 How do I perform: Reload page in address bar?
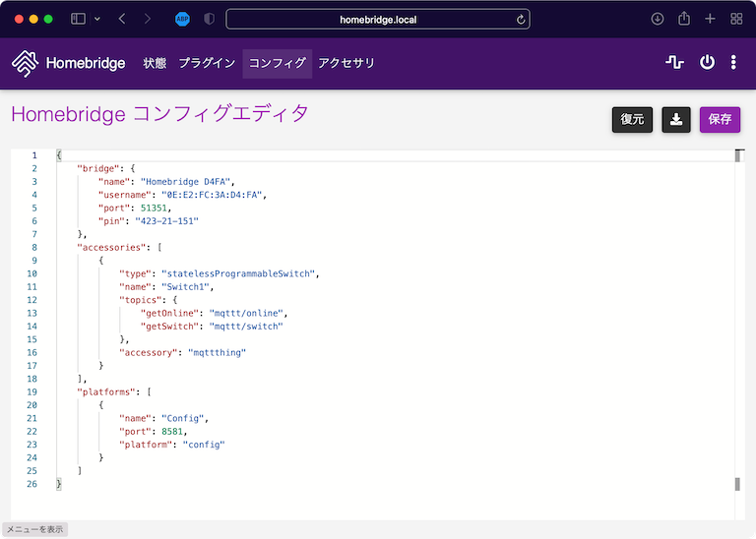pos(520,19)
